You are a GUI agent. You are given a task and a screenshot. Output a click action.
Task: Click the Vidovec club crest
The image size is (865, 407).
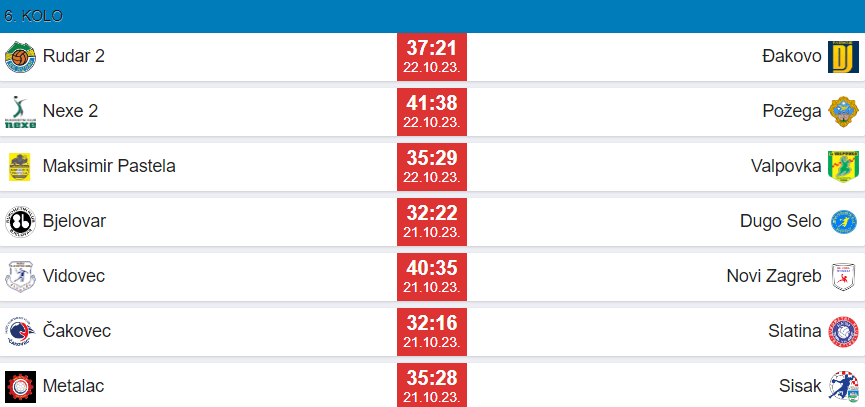pos(20,276)
